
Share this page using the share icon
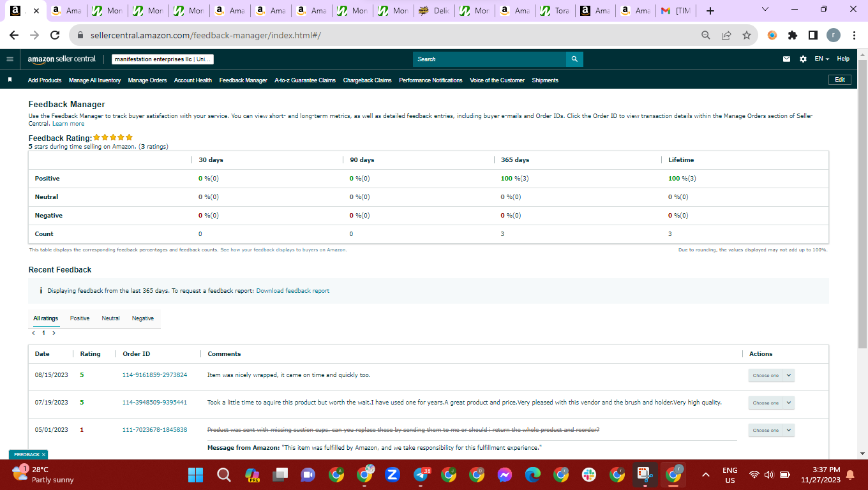726,35
